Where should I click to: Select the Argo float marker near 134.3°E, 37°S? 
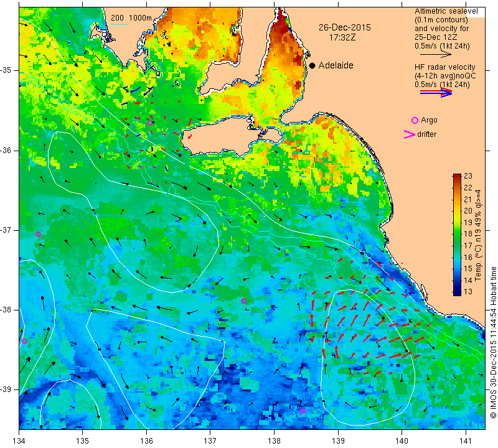point(38,235)
